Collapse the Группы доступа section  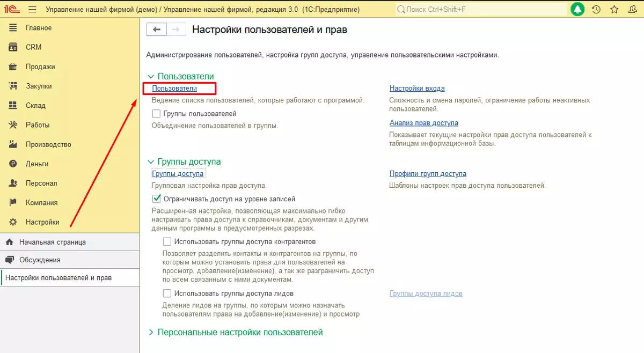pos(151,161)
